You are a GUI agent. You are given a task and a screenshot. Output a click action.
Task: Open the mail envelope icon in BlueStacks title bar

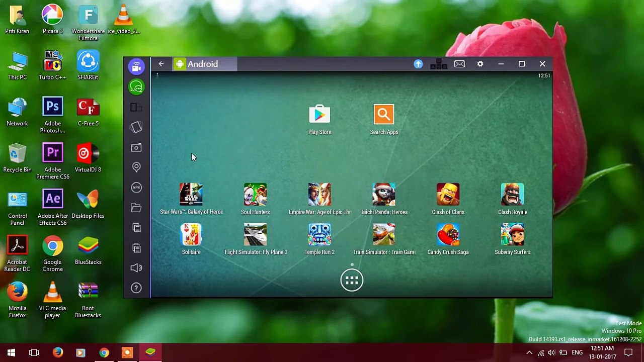click(459, 64)
